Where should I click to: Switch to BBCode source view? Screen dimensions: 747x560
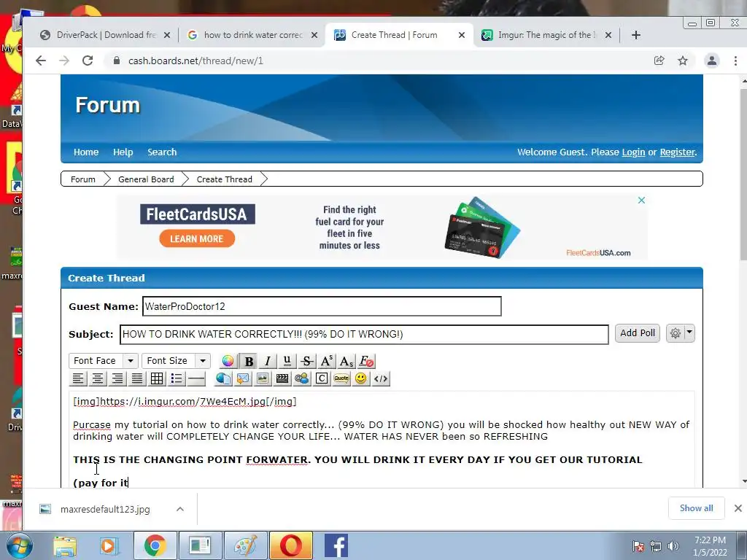381,378
